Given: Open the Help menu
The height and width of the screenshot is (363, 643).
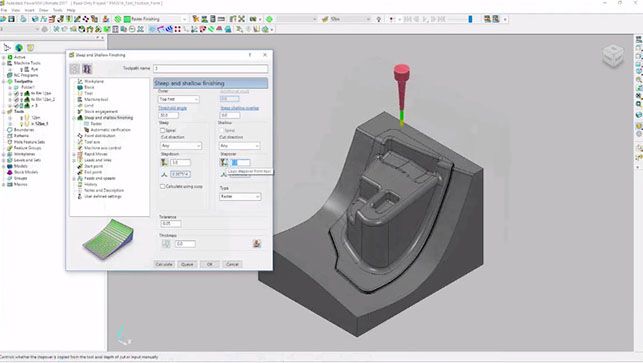Looking at the screenshot, I should (x=71, y=10).
